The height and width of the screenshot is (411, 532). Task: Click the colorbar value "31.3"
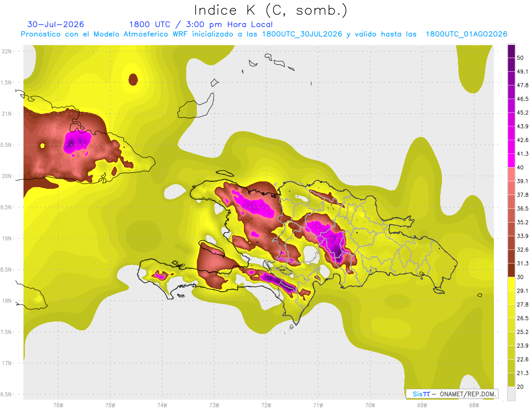coord(522,263)
